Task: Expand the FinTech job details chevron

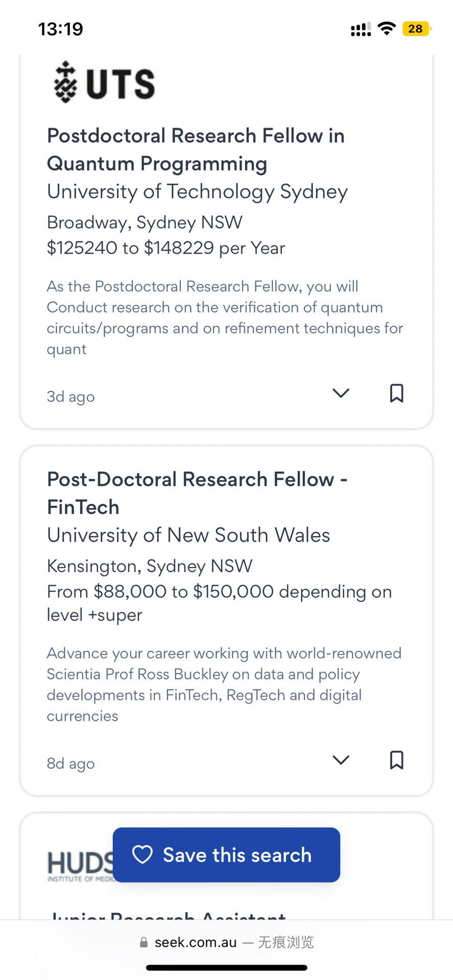Action: click(341, 760)
